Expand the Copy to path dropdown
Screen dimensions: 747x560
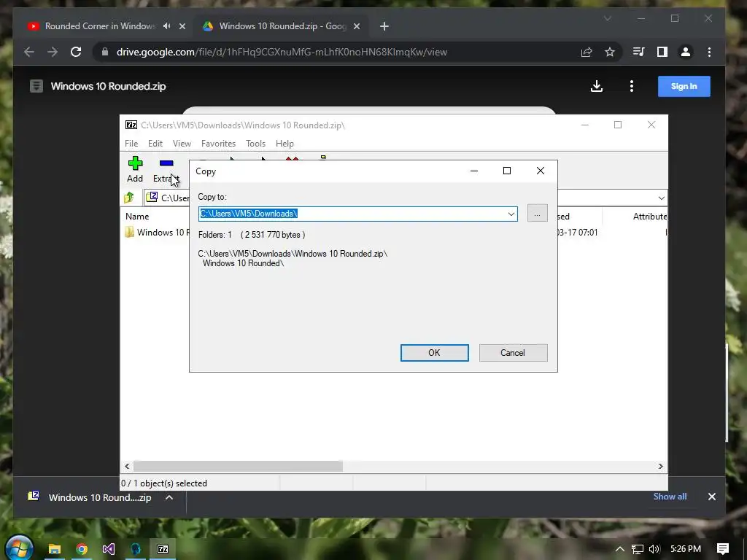tap(511, 214)
